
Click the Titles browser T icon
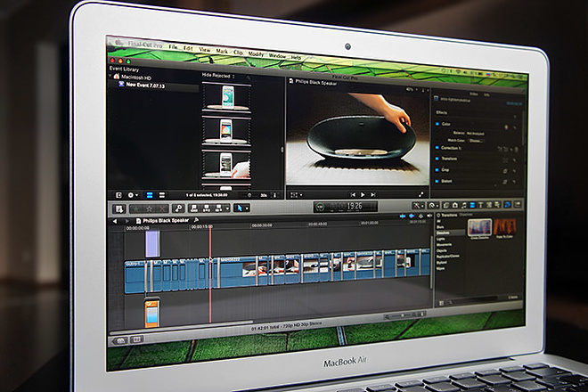coord(481,205)
